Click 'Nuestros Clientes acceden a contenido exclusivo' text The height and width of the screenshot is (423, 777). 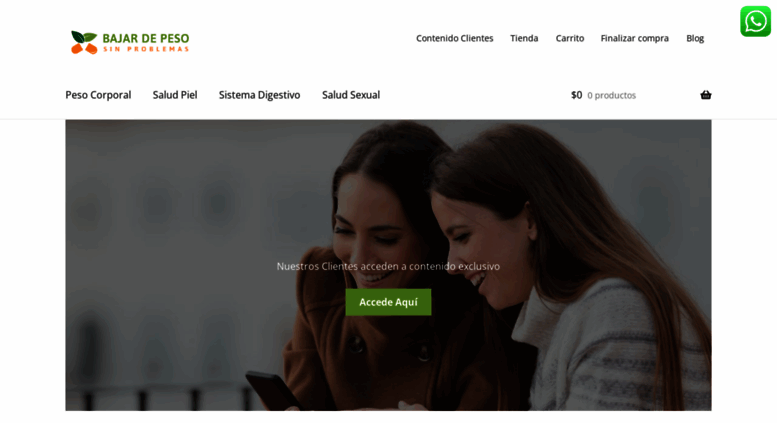point(388,266)
